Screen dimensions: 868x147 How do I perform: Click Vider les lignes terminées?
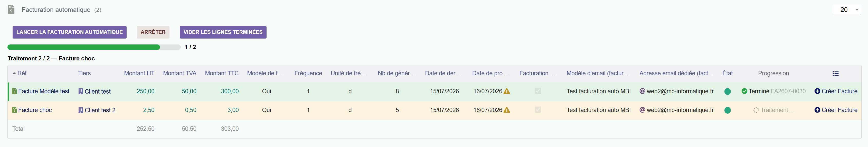pos(223,32)
